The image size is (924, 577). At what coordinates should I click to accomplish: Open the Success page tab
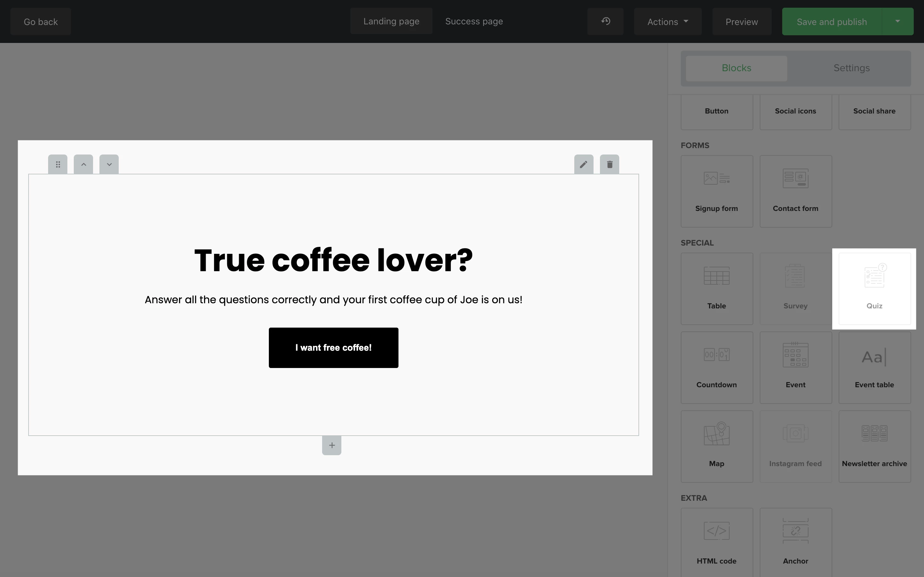(474, 21)
